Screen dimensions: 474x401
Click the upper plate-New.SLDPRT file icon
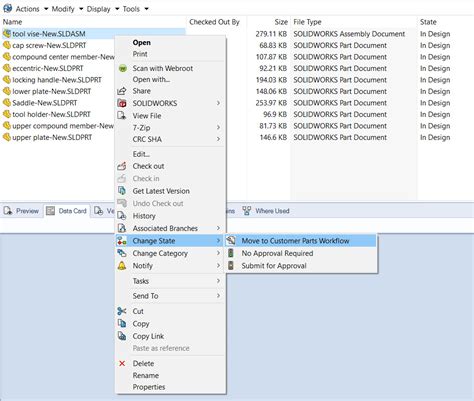pyautogui.click(x=7, y=137)
